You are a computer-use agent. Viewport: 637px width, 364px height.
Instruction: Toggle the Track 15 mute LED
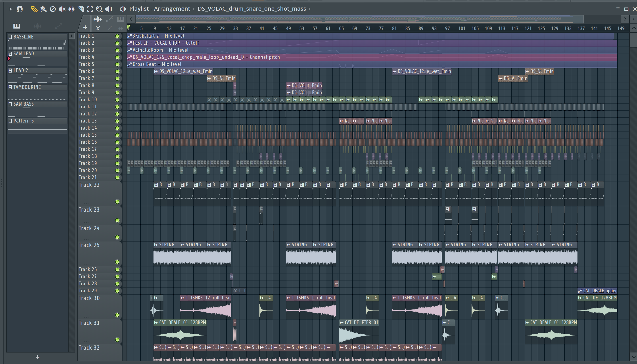click(x=117, y=135)
